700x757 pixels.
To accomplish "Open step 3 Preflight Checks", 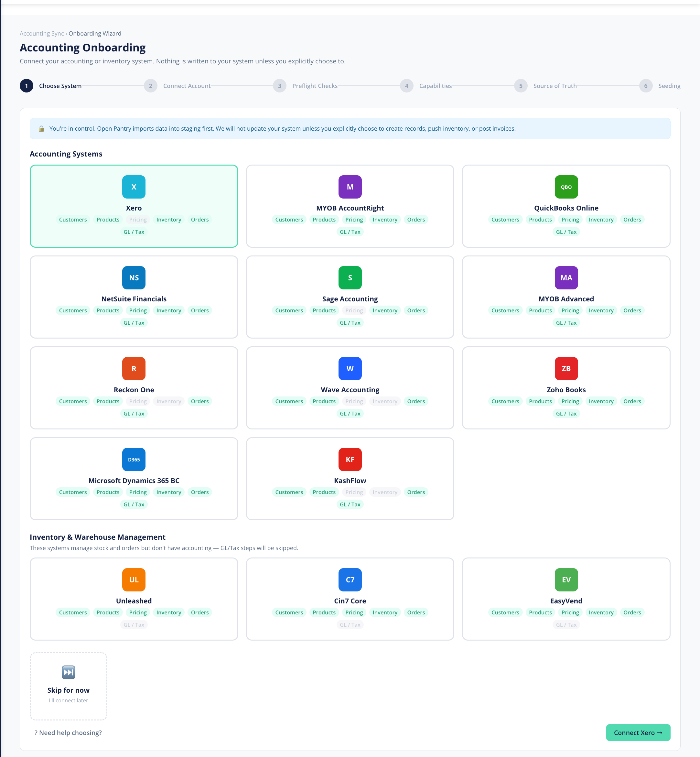I will 305,86.
